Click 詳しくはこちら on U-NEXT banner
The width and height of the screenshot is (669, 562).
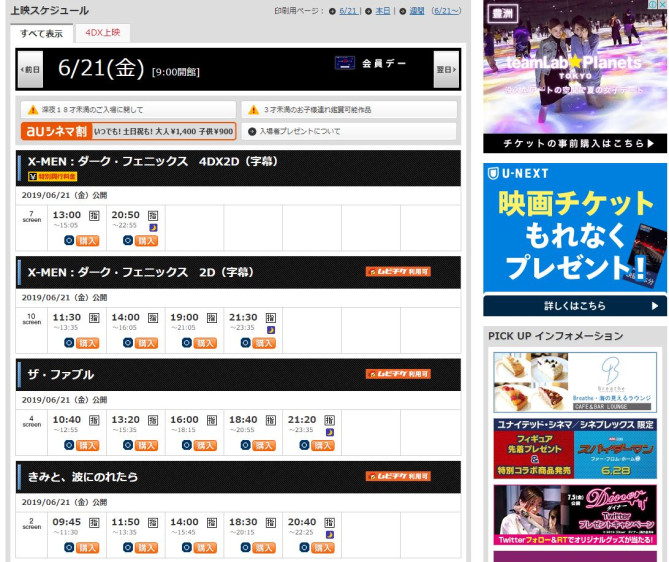click(x=574, y=306)
